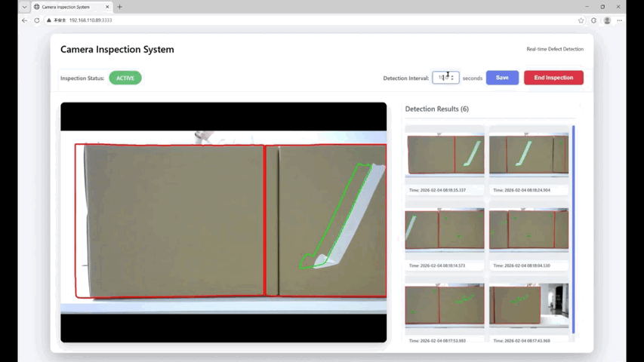Click the Camera Inspection System title
The image size is (644, 362).
point(117,49)
